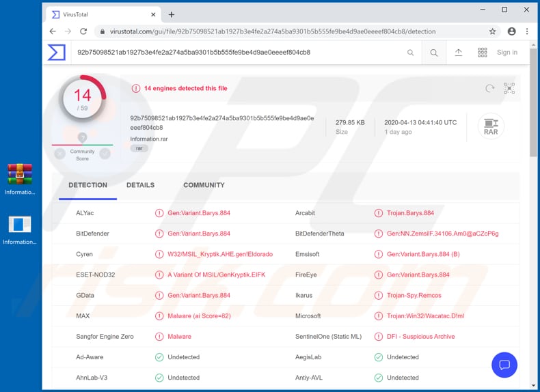
Task: Select the VirusTotal browser tab
Action: point(103,14)
